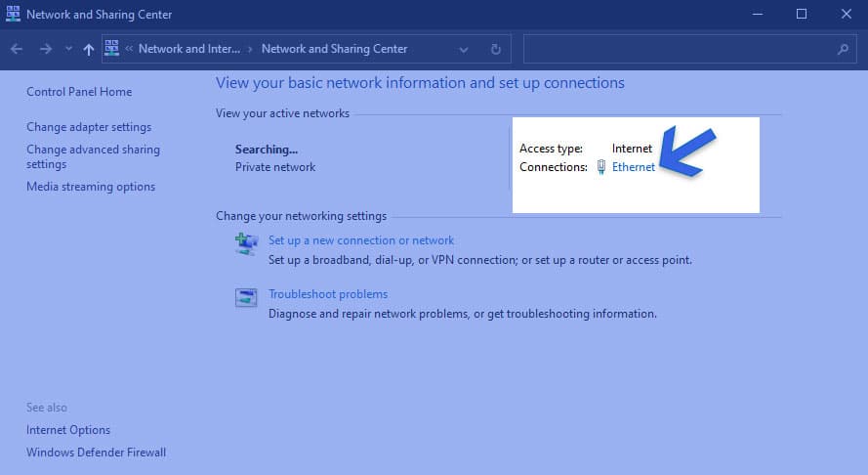Expand chevron after Network and Internet breadcrumb
The height and width of the screenshot is (475, 868).
250,49
